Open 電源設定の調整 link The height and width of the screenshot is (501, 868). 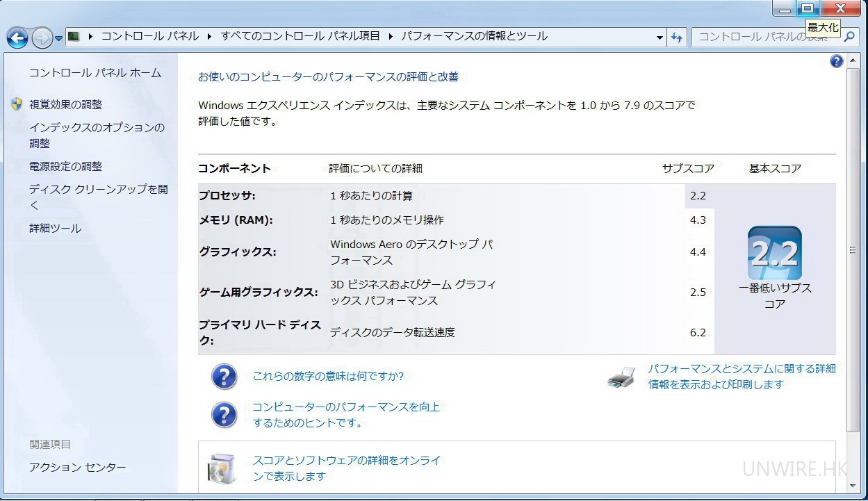65,167
